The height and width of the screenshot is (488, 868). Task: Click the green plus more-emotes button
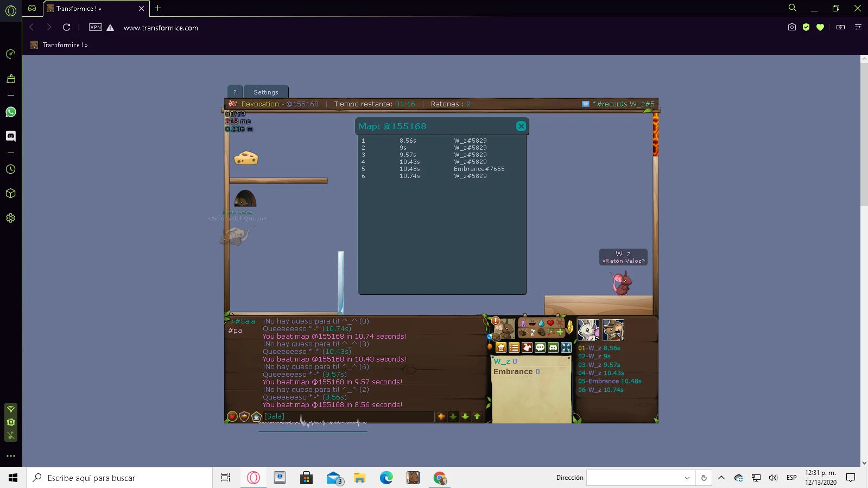560,332
